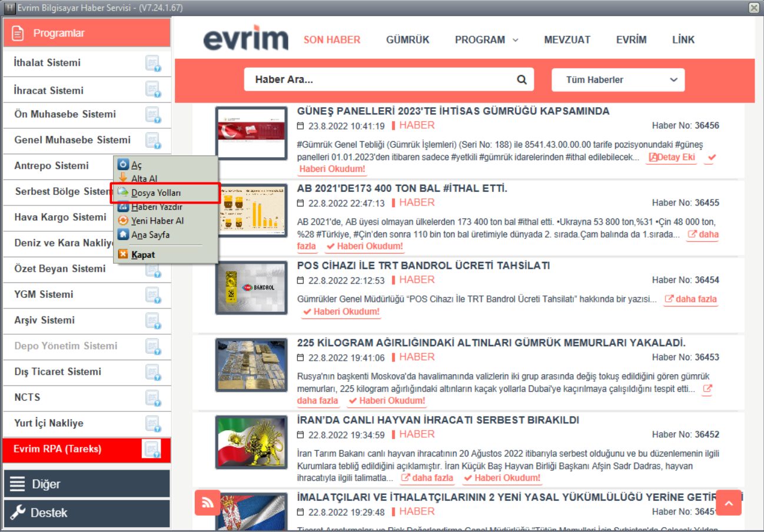This screenshot has height=532, width=764.
Task: Expand the Programlar panel header
Action: pos(87,33)
